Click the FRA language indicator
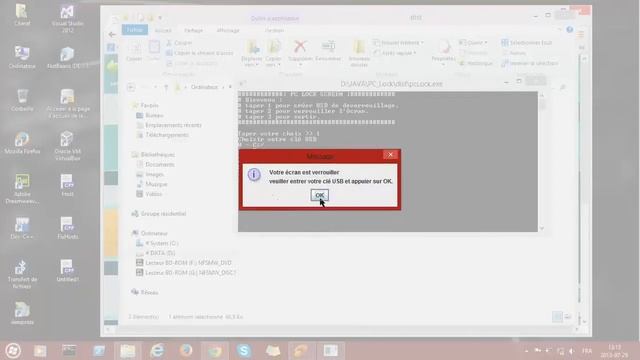The width and height of the screenshot is (640, 360). [587, 351]
